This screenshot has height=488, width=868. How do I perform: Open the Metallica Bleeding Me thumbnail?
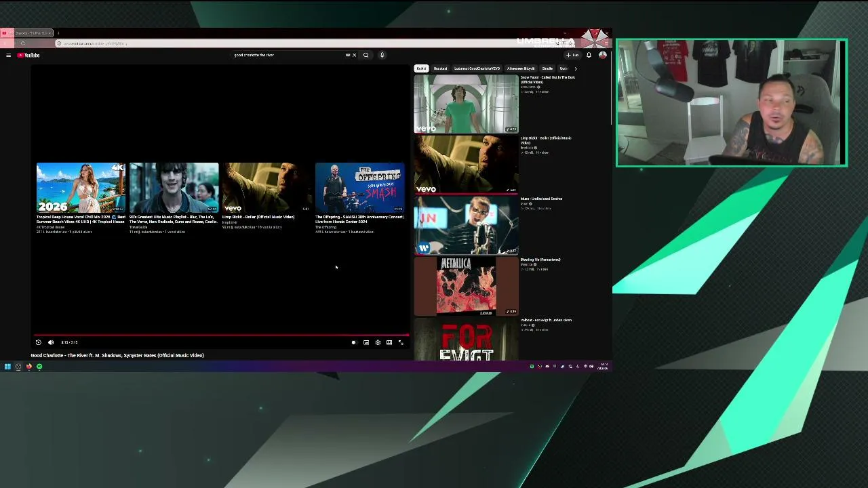(466, 286)
